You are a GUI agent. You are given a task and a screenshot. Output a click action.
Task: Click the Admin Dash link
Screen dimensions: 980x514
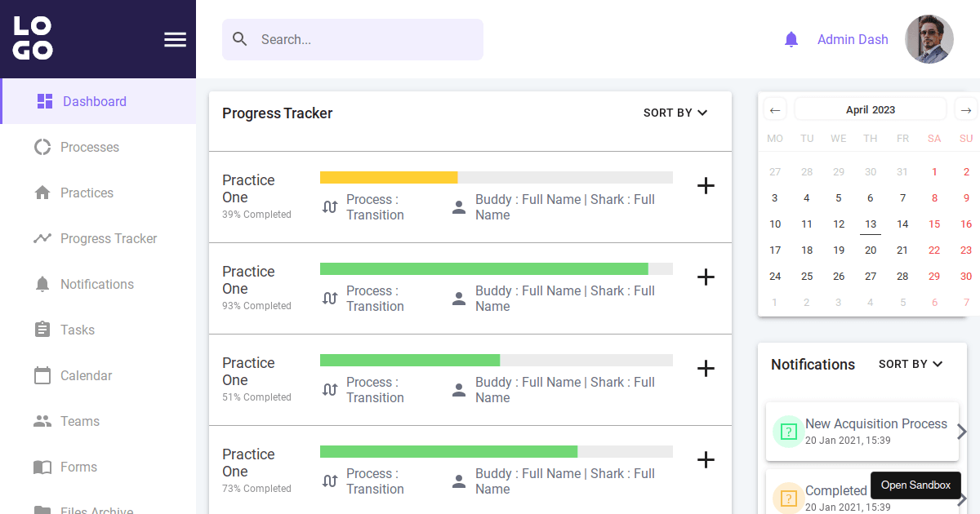click(852, 39)
